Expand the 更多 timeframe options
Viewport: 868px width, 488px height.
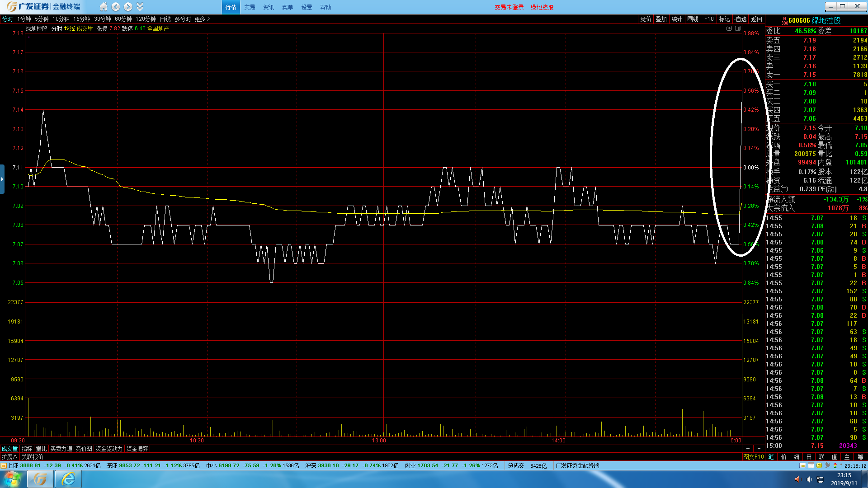point(202,19)
